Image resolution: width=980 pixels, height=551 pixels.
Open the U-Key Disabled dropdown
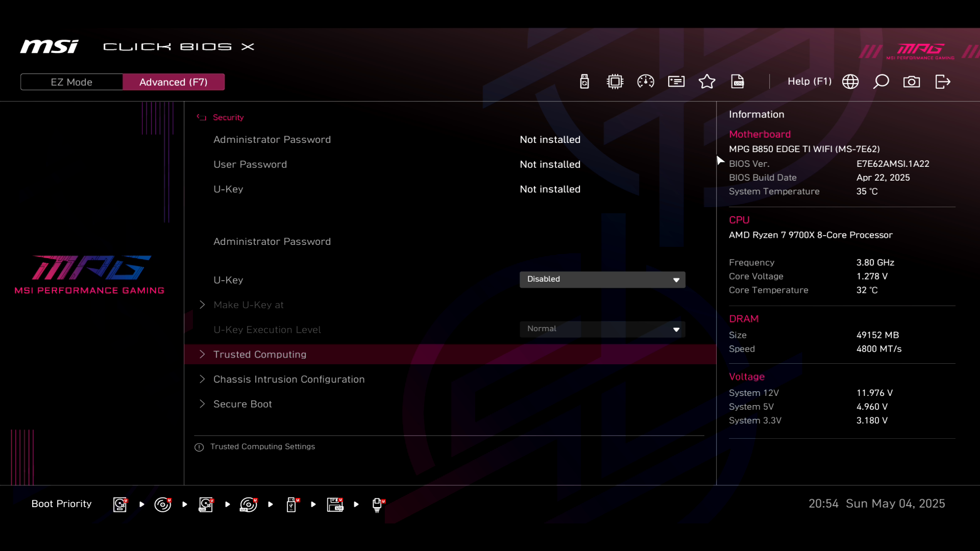coord(602,280)
